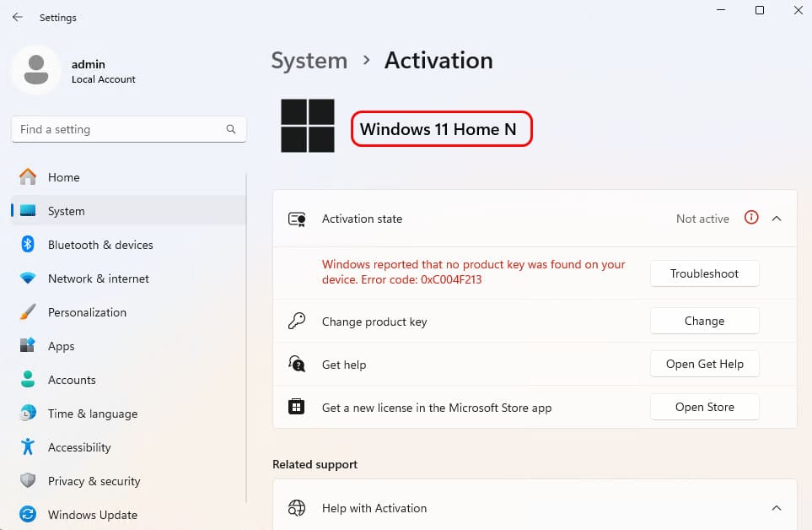Click the product key icon
The height and width of the screenshot is (530, 812).
[297, 322]
